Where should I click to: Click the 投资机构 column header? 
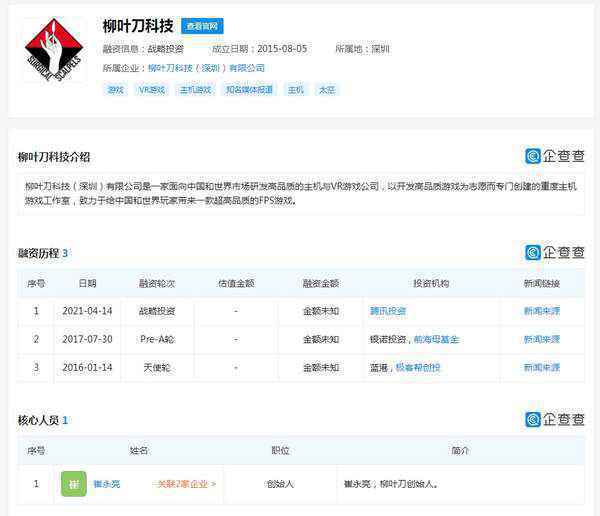(x=431, y=283)
